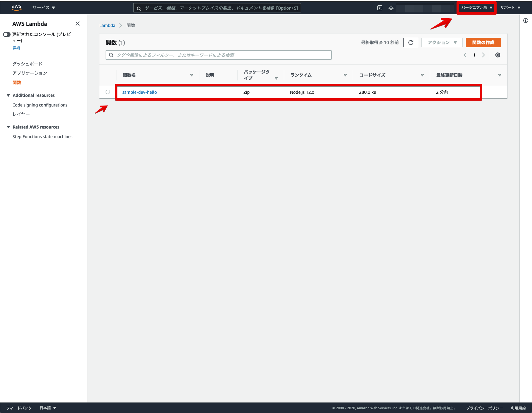Close the AWS Lambda sidebar panel

[x=78, y=24]
